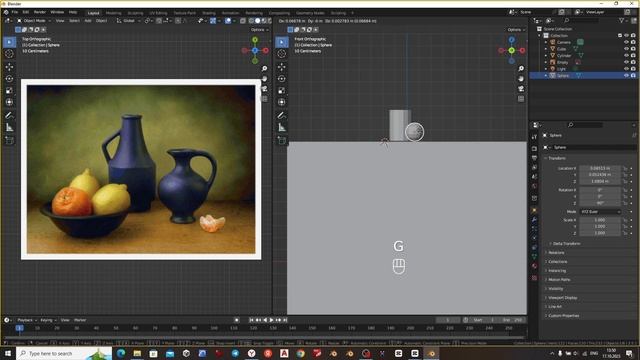640x360 pixels.
Task: Expand the Viewport Display panel
Action: pyautogui.click(x=562, y=298)
